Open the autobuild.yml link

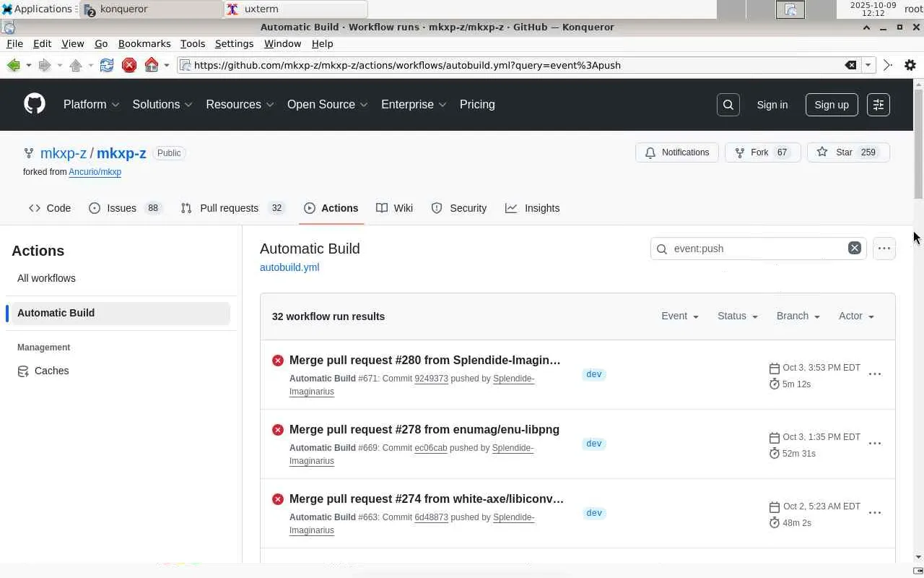[289, 267]
